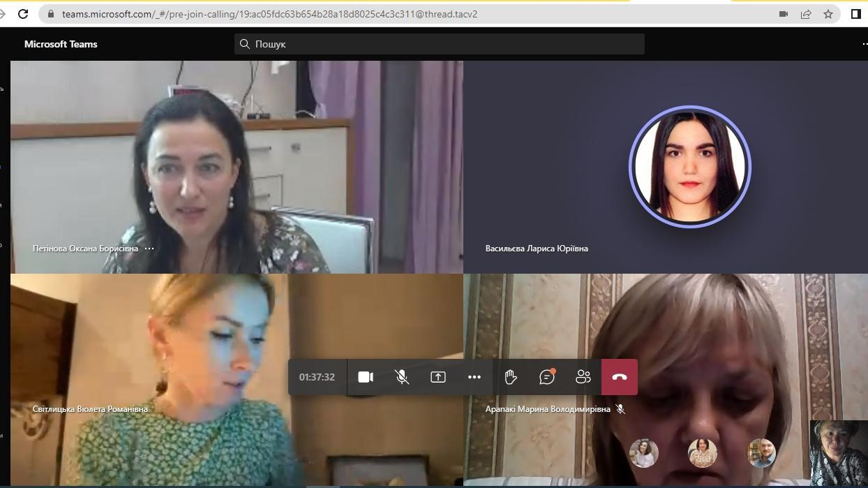Screen dimensions: 868x488
Task: Click the search magnifier icon
Action: (245, 44)
